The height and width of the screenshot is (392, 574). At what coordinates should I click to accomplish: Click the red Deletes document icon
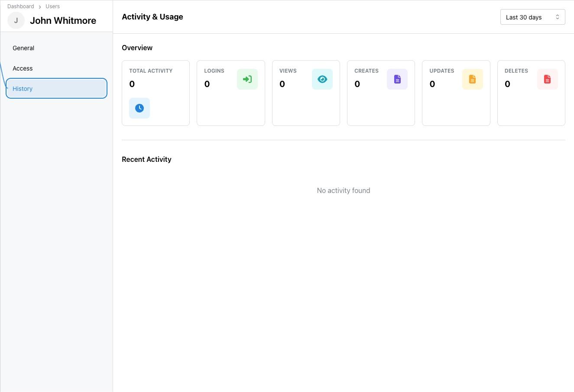(x=548, y=79)
